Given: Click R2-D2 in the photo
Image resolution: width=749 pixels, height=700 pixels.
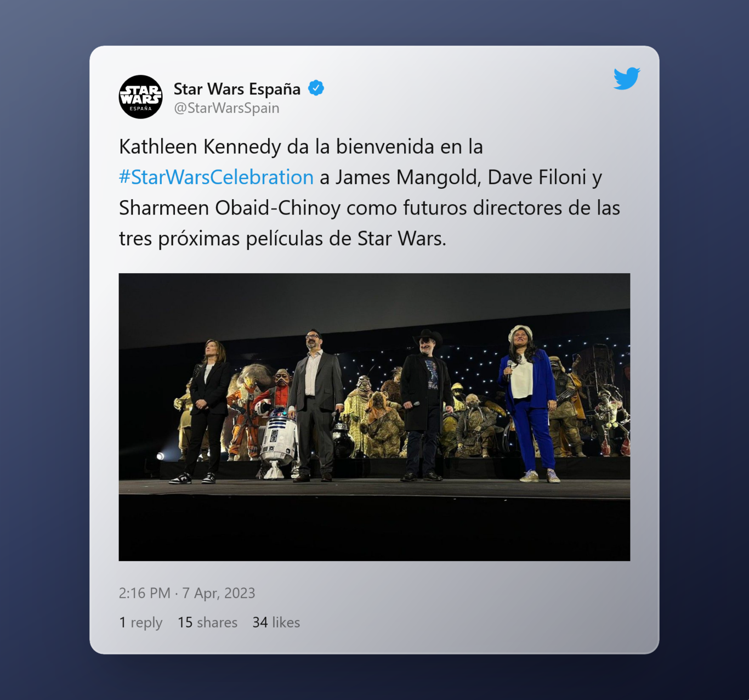Looking at the screenshot, I should [278, 442].
